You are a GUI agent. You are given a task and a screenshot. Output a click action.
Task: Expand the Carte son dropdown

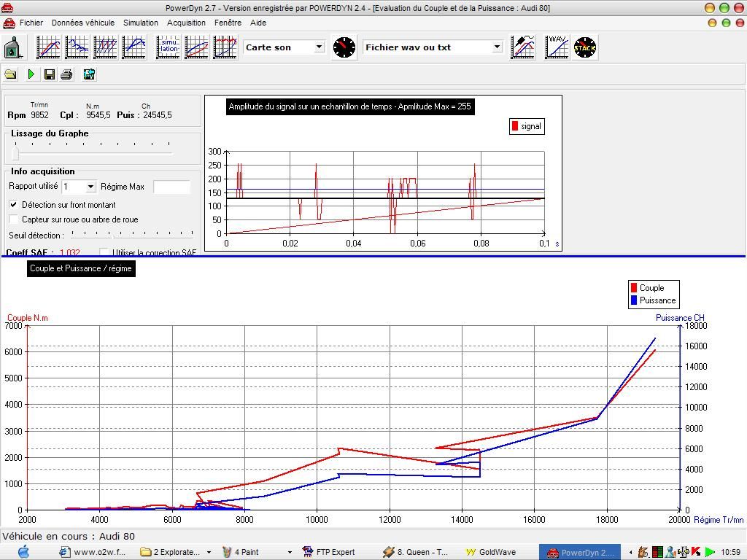[x=319, y=47]
